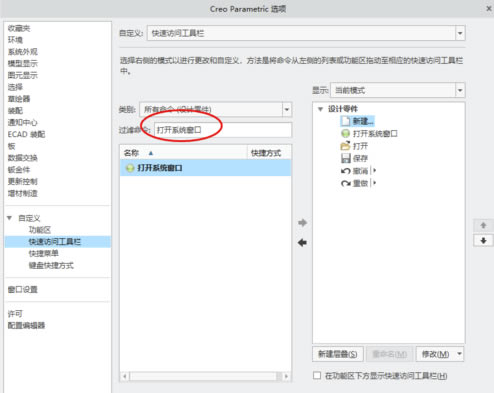
Task: Click the 过滤命令 search input field
Action: click(223, 130)
